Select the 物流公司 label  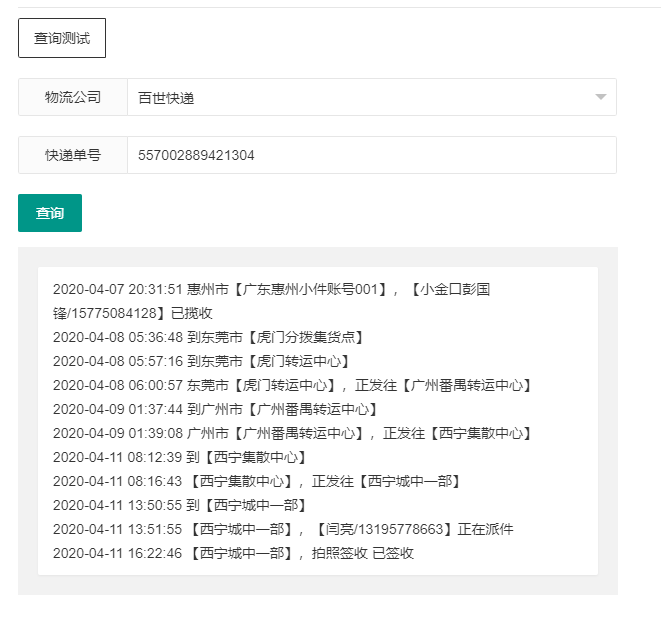[x=73, y=97]
